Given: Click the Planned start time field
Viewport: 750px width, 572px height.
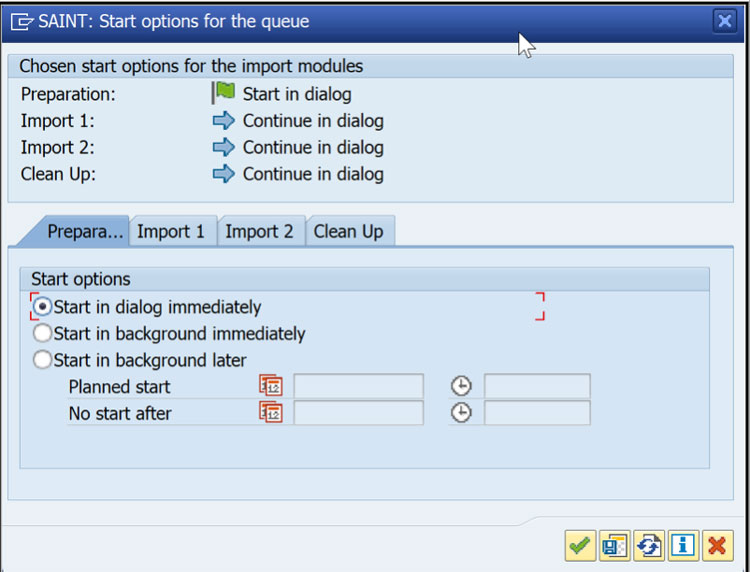Looking at the screenshot, I should [537, 386].
